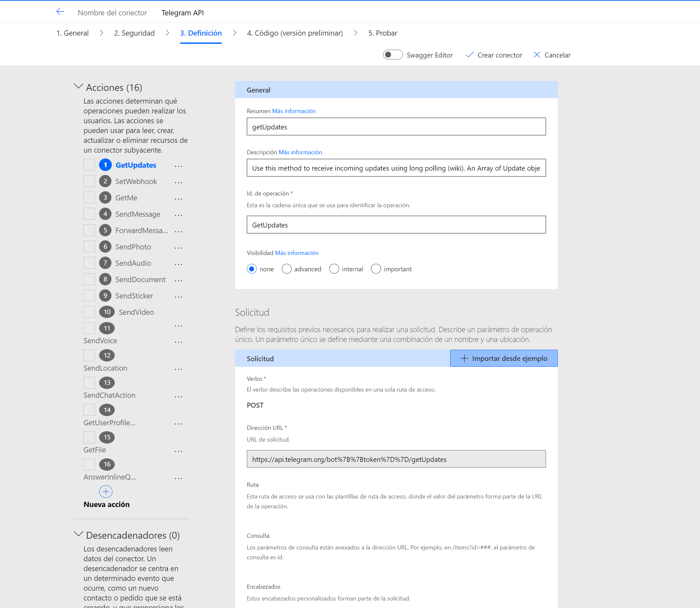Click the Dirección URL field
Viewport: 700px width, 608px height.
coord(396,459)
